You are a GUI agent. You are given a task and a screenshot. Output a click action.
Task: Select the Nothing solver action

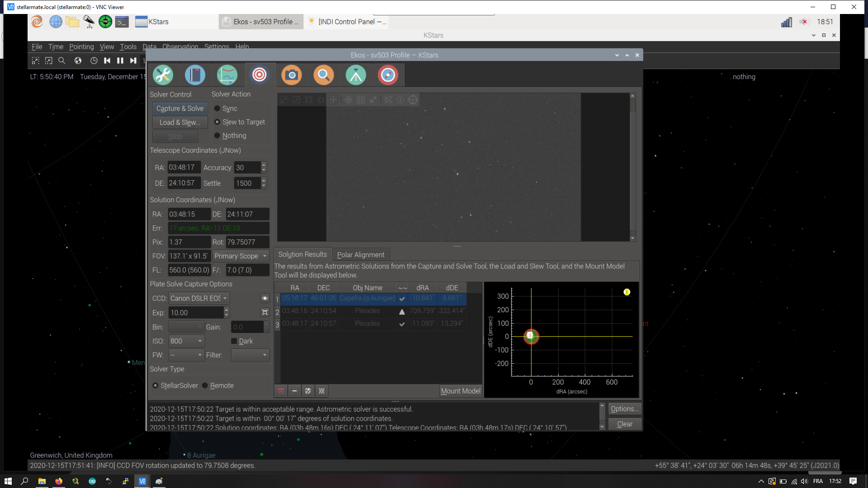pos(230,136)
